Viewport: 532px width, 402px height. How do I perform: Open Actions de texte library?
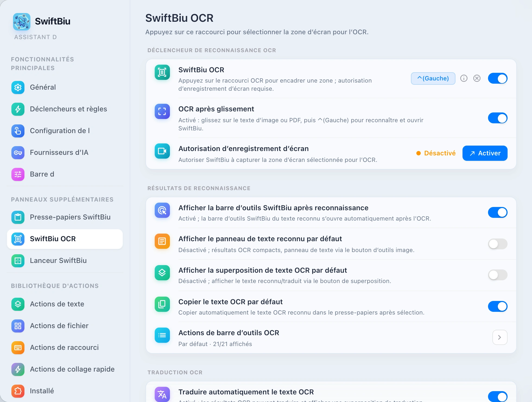65,304
